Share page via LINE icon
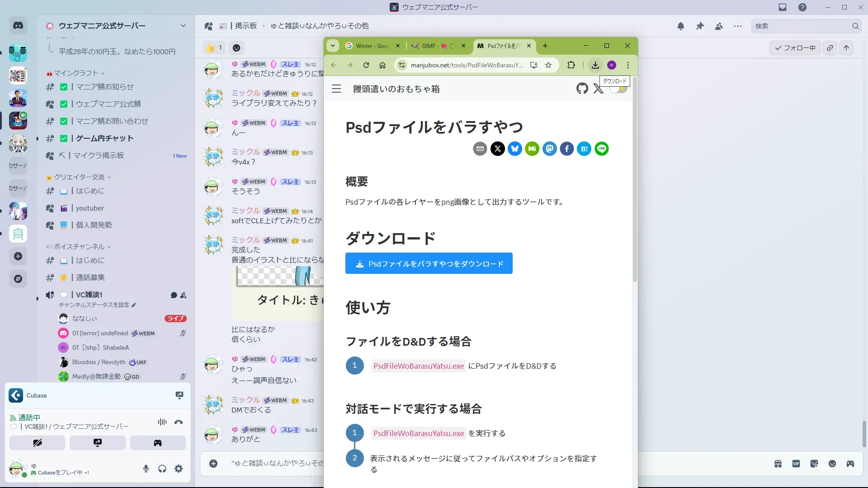Image resolution: width=868 pixels, height=488 pixels. [601, 149]
